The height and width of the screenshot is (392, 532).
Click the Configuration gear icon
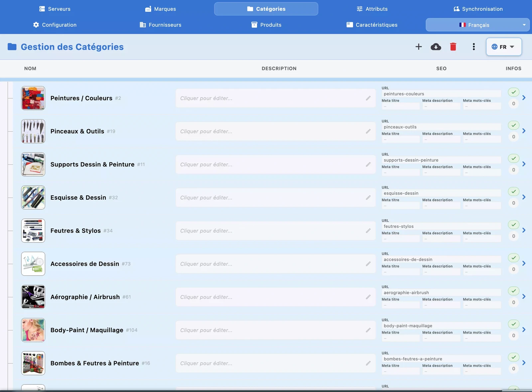(36, 25)
